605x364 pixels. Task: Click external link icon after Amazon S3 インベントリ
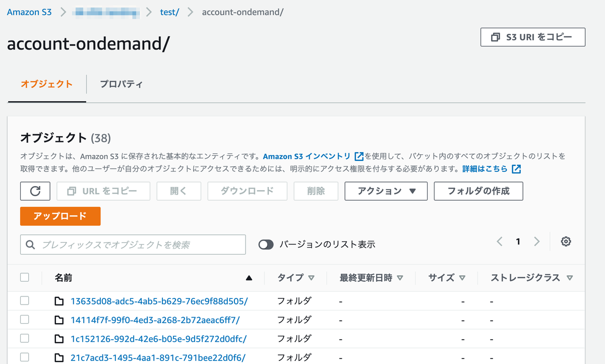(x=359, y=156)
